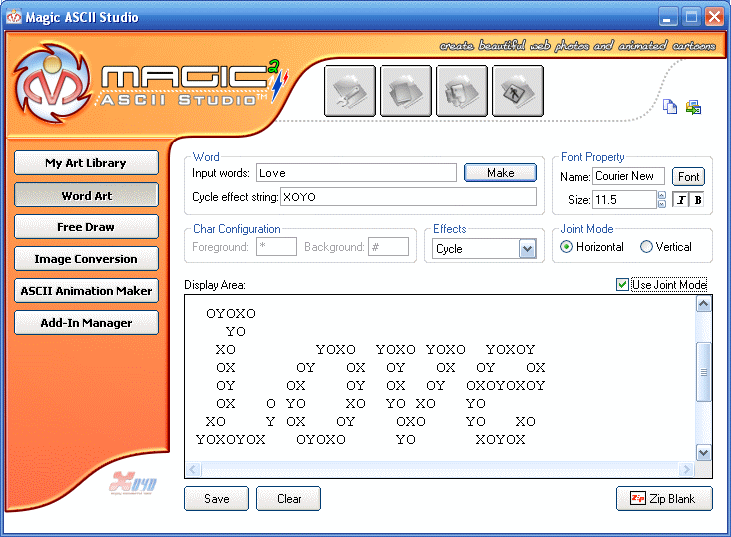Click display area scroll down arrow
The image size is (731, 537).
click(x=703, y=452)
